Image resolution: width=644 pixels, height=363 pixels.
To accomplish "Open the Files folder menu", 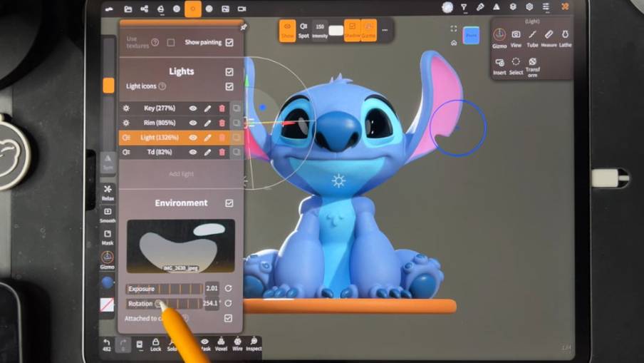I will tap(128, 9).
